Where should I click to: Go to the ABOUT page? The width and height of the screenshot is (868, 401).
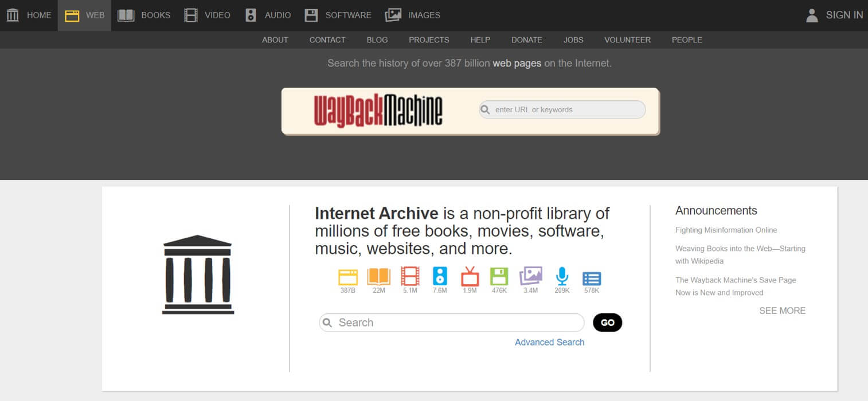click(275, 40)
